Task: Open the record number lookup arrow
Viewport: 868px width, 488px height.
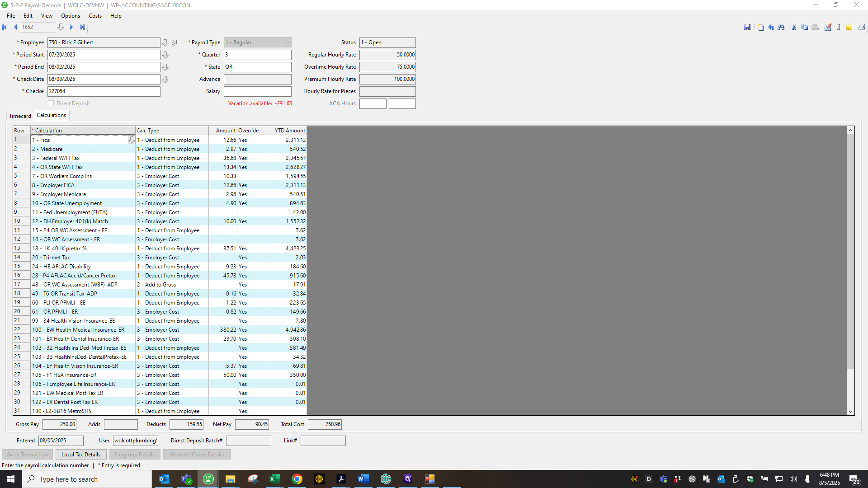Action: (61, 27)
